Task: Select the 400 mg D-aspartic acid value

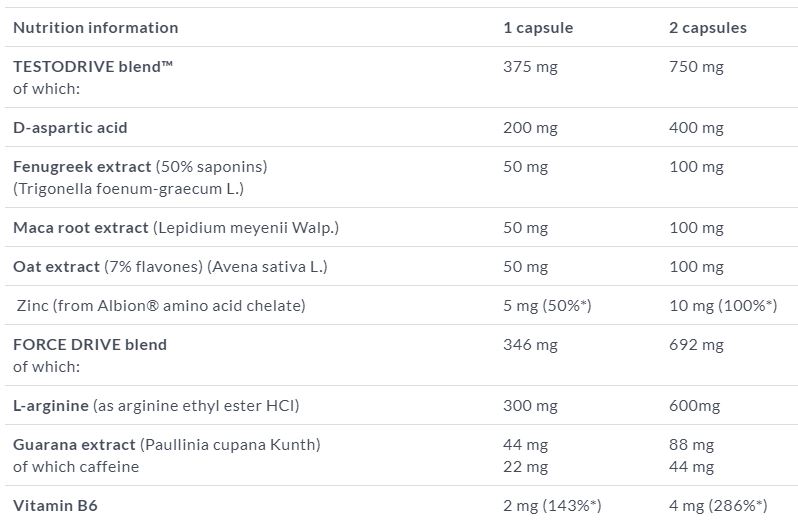Action: tap(696, 128)
